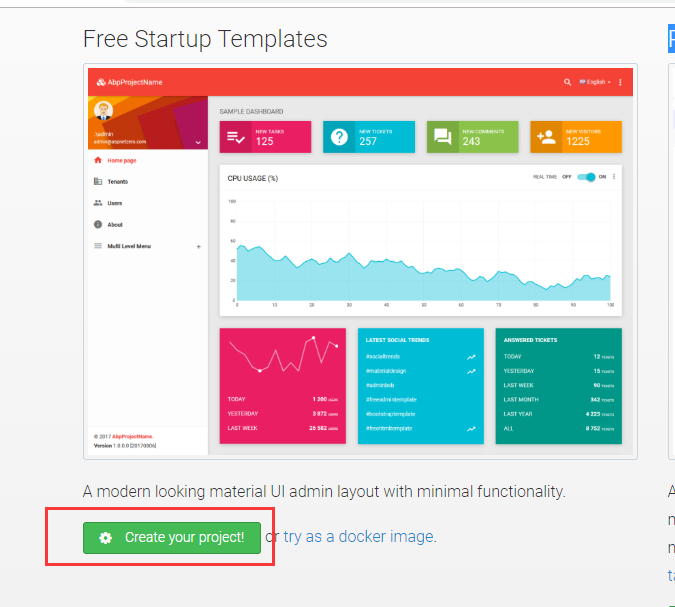Open the try as a docker image link

pos(358,537)
